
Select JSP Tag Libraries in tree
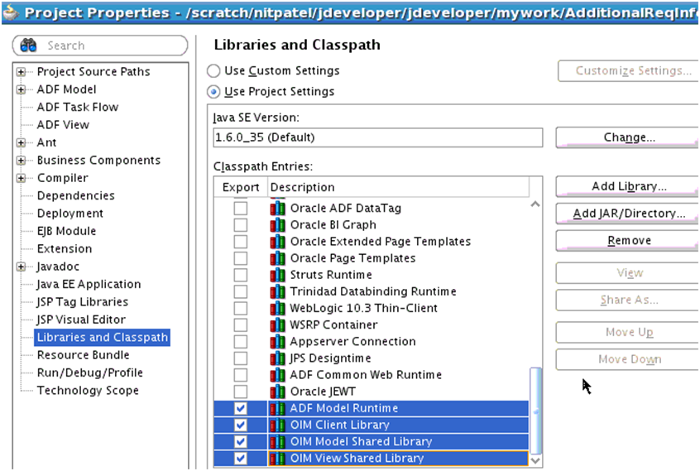pyautogui.click(x=83, y=302)
